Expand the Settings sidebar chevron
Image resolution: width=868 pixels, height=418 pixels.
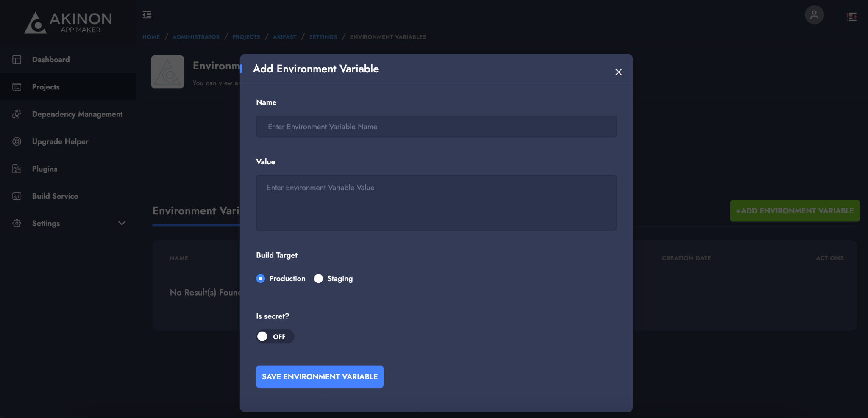pyautogui.click(x=122, y=223)
